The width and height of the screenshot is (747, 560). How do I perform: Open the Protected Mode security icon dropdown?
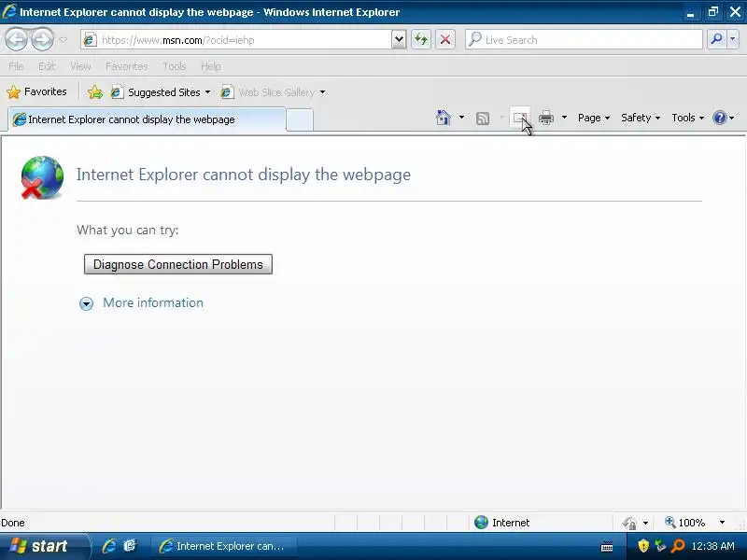pos(635,523)
